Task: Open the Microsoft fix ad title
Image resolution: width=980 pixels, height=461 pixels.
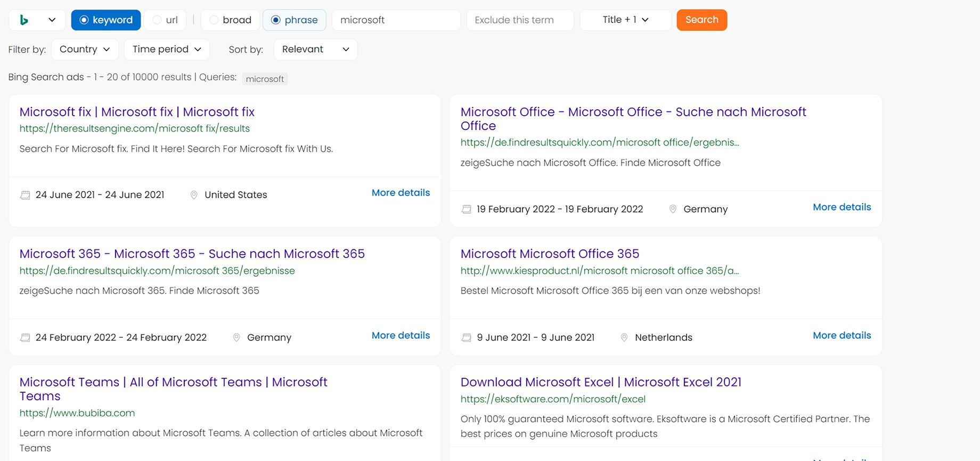Action: click(137, 112)
